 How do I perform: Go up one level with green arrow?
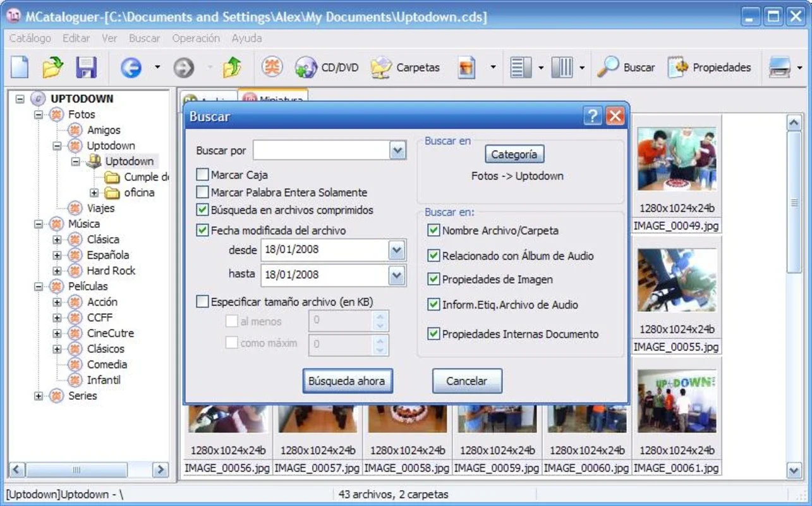click(x=233, y=67)
